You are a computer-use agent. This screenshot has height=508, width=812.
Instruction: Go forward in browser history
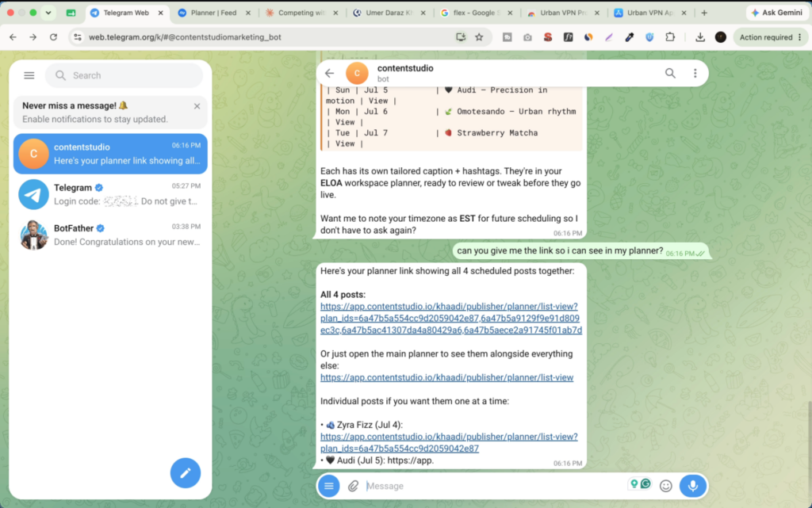point(33,37)
